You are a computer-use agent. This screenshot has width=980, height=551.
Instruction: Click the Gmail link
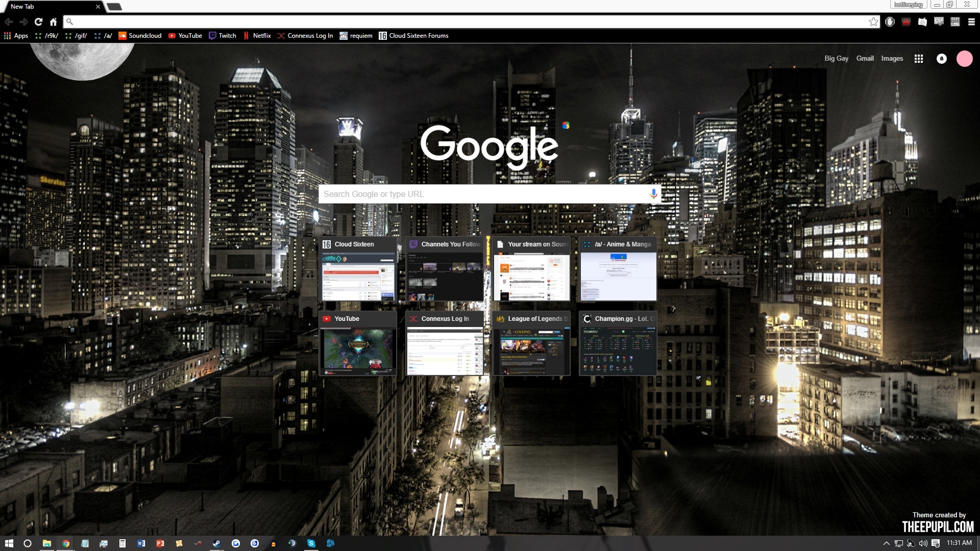pyautogui.click(x=865, y=59)
